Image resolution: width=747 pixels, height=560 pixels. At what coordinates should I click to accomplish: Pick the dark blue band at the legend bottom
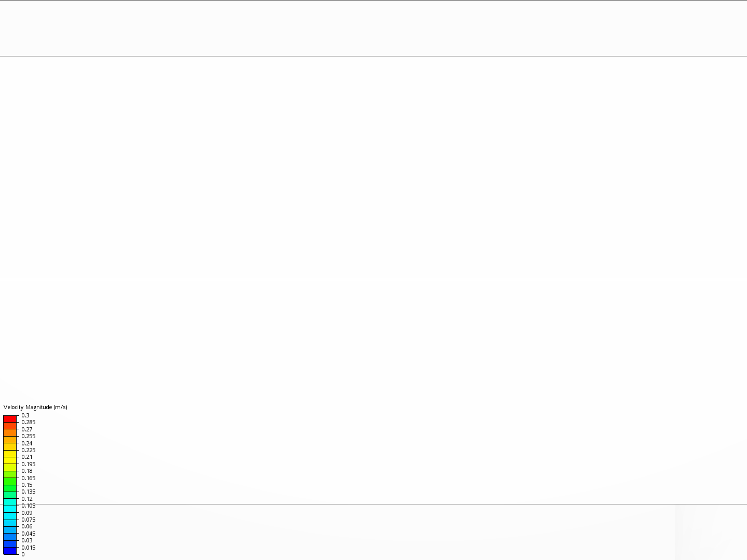[10, 551]
